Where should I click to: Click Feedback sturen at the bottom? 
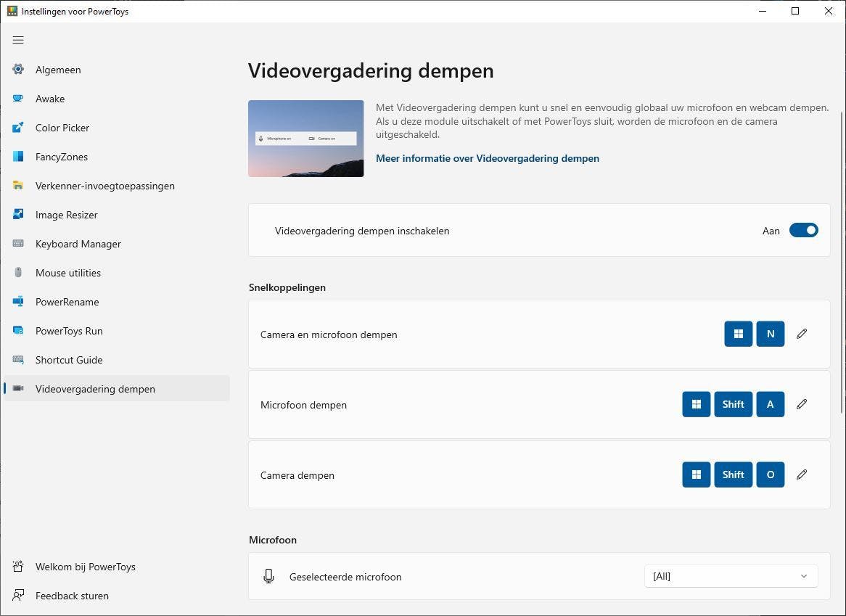coord(72,596)
